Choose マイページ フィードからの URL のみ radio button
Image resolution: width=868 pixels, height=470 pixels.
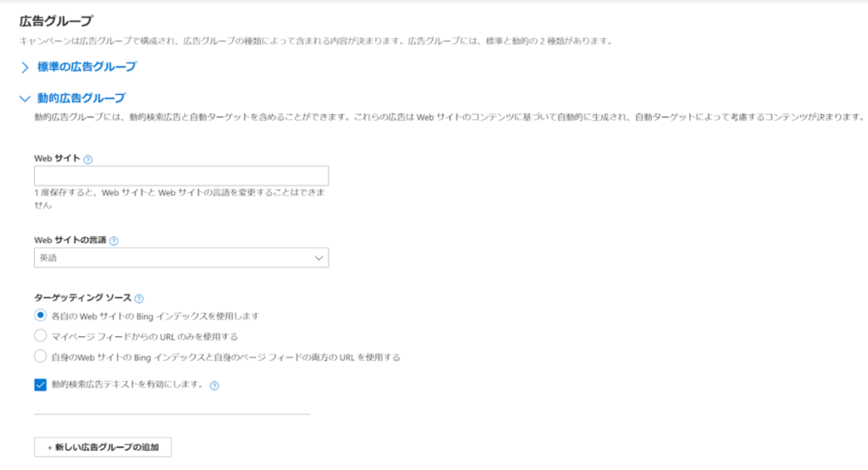(x=40, y=336)
